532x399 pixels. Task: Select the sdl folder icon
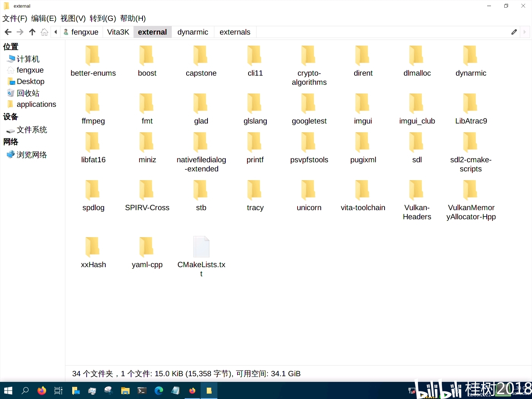pyautogui.click(x=416, y=142)
